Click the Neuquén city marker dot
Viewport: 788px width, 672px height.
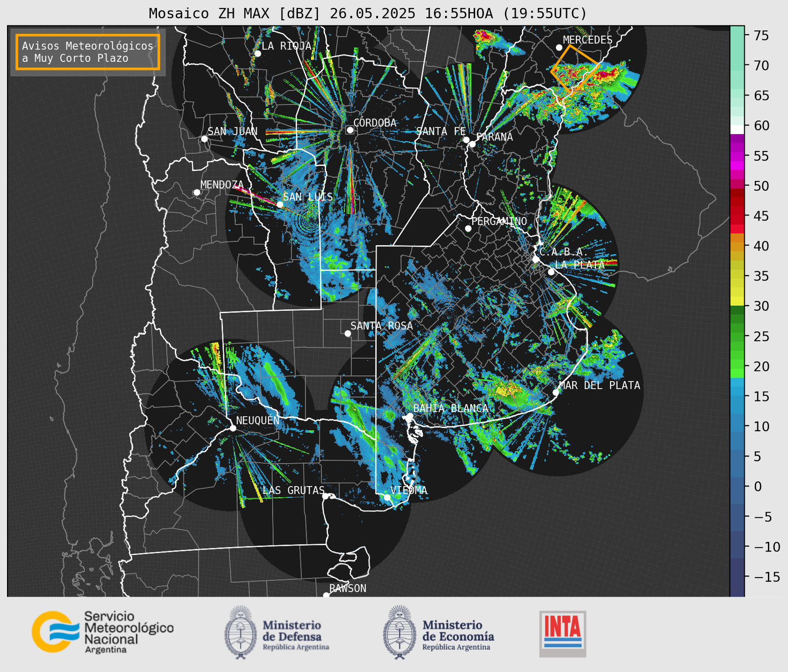(x=233, y=428)
